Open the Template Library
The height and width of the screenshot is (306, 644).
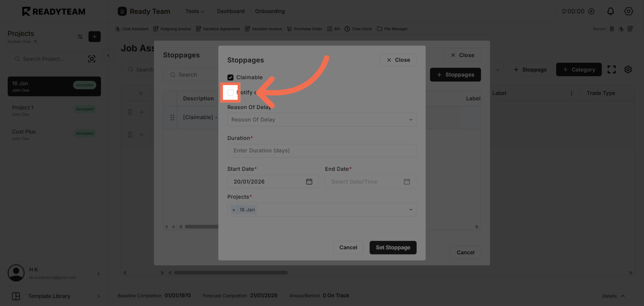pyautogui.click(x=49, y=296)
